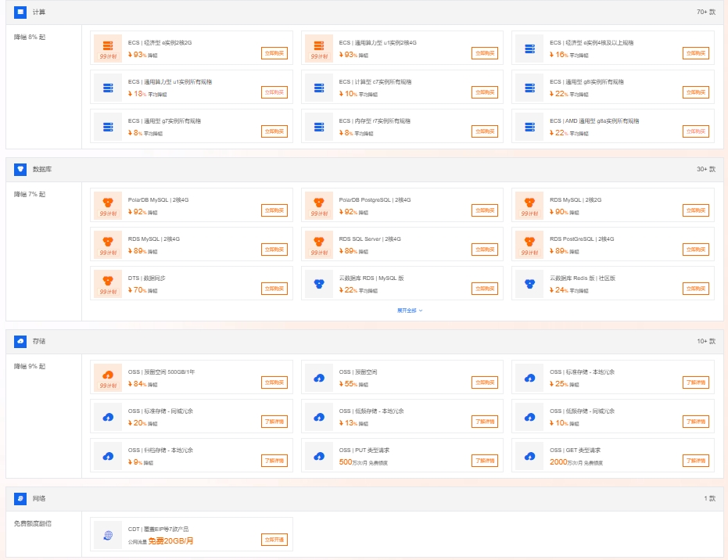Click the ECS c7 compute server icon

pyautogui.click(x=319, y=88)
